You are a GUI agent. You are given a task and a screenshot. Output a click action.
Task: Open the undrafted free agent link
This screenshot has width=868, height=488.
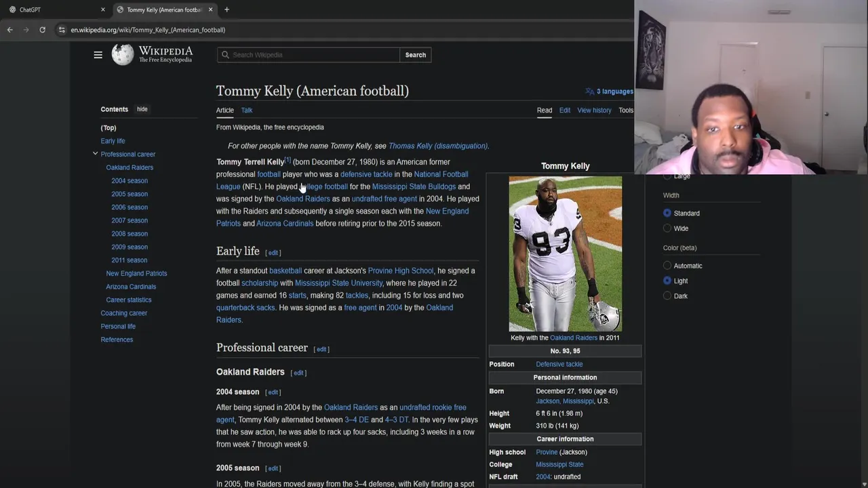pyautogui.click(x=384, y=199)
